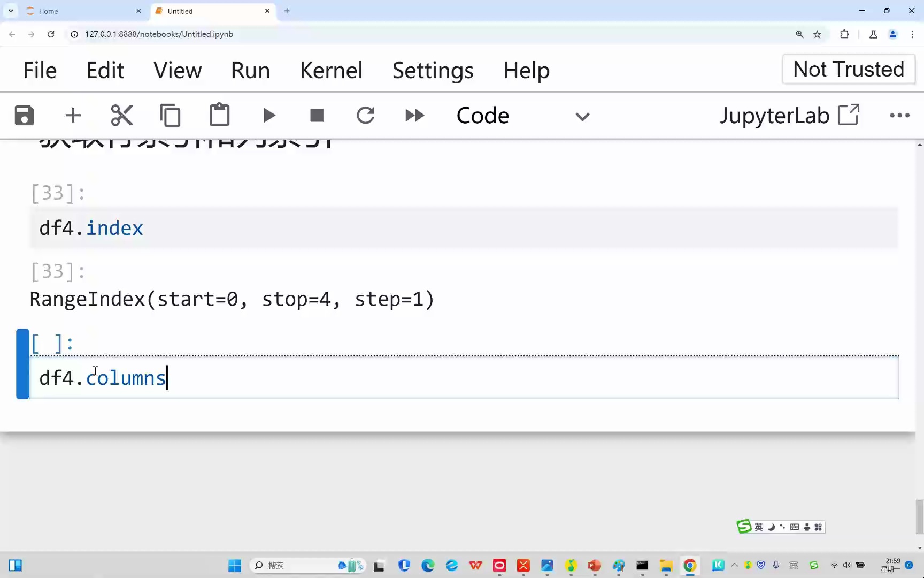The image size is (924, 578).
Task: Click the Not Trusted button
Action: pyautogui.click(x=848, y=69)
